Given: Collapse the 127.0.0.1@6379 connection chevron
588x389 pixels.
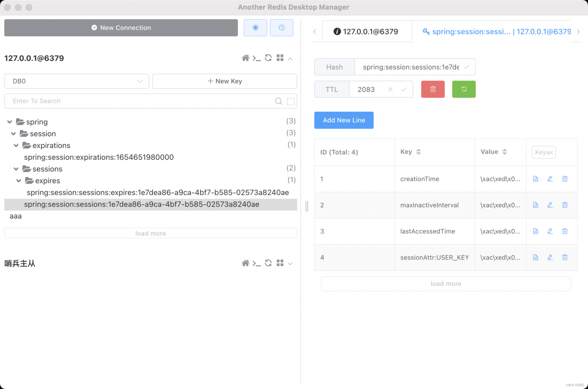Looking at the screenshot, I should [x=290, y=58].
